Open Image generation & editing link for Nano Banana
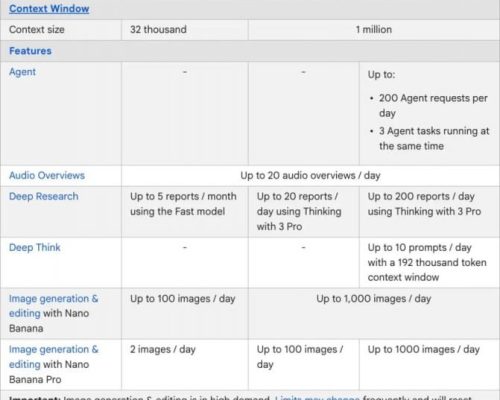Image resolution: width=500 pixels, height=400 pixels. pos(53,306)
